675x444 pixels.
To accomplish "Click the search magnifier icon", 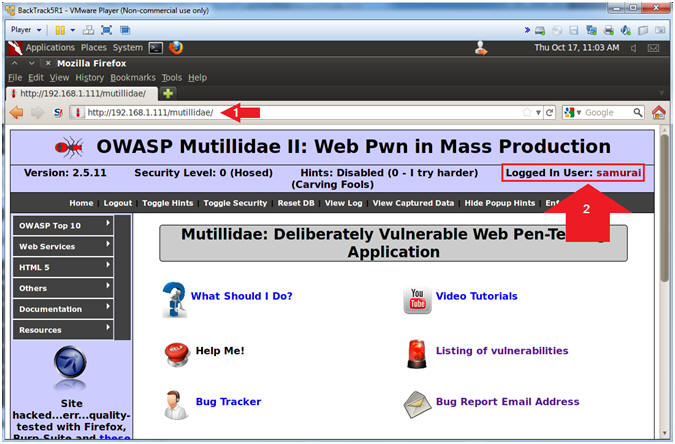I will coord(638,113).
